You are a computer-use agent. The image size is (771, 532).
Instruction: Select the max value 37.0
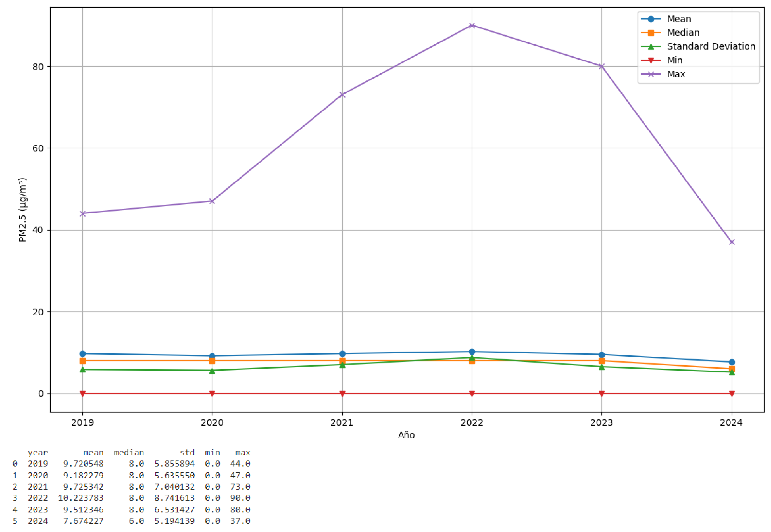pyautogui.click(x=240, y=521)
